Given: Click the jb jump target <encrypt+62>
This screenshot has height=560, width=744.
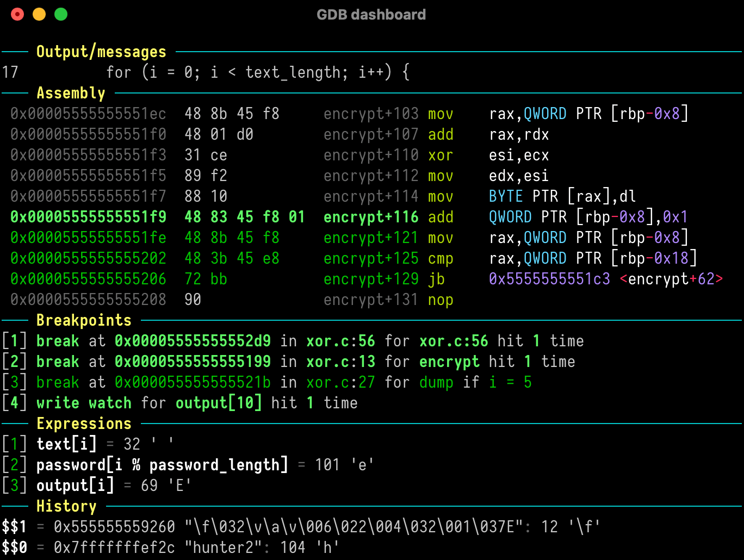Looking at the screenshot, I should pos(671,279).
